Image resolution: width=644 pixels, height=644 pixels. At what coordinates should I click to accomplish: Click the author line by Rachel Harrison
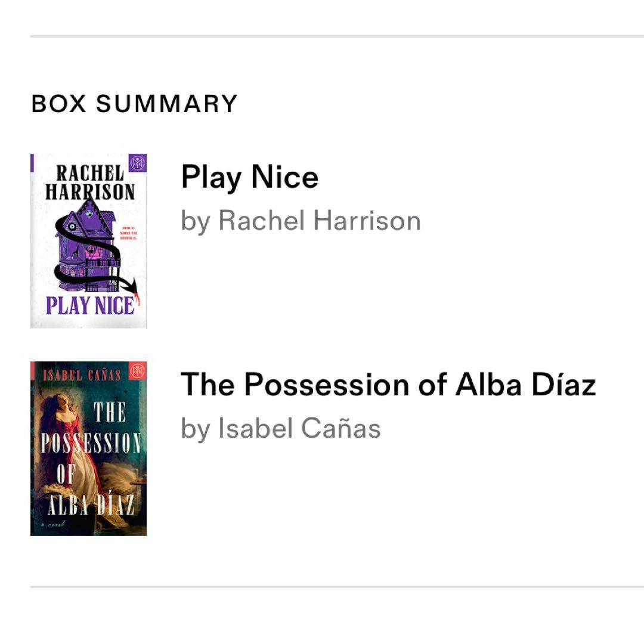pyautogui.click(x=301, y=221)
